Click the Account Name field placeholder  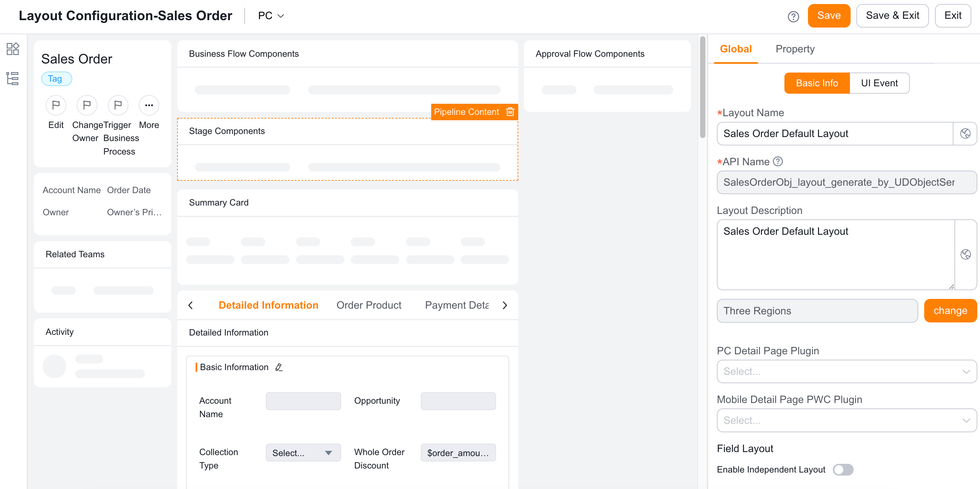coord(303,401)
